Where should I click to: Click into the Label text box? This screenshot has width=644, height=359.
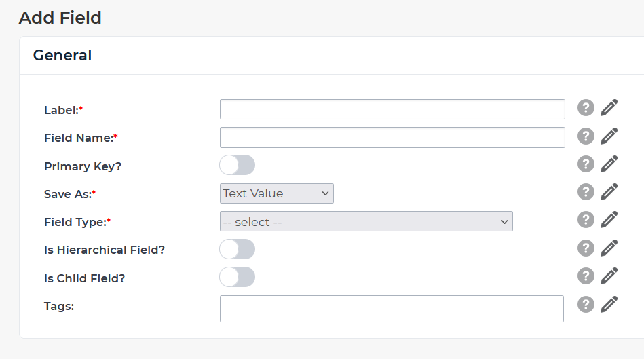point(392,109)
